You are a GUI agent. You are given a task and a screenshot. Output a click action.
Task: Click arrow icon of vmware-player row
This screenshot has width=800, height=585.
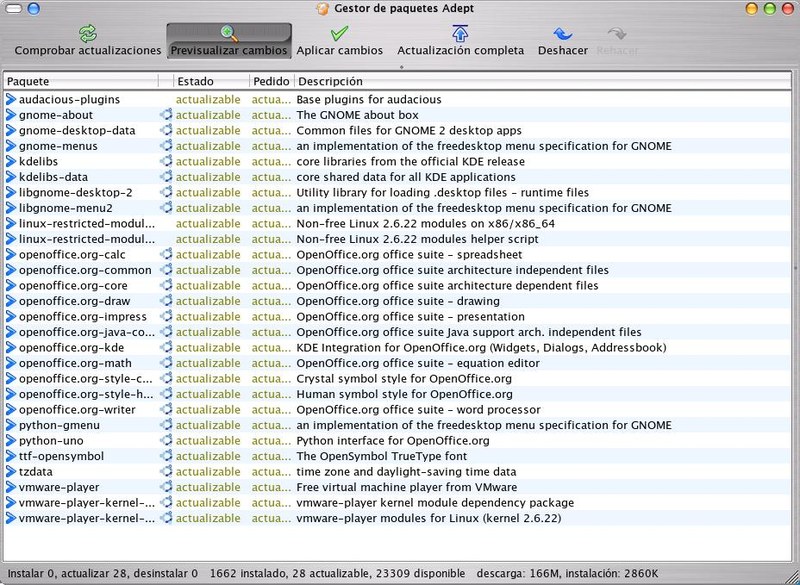(11, 487)
